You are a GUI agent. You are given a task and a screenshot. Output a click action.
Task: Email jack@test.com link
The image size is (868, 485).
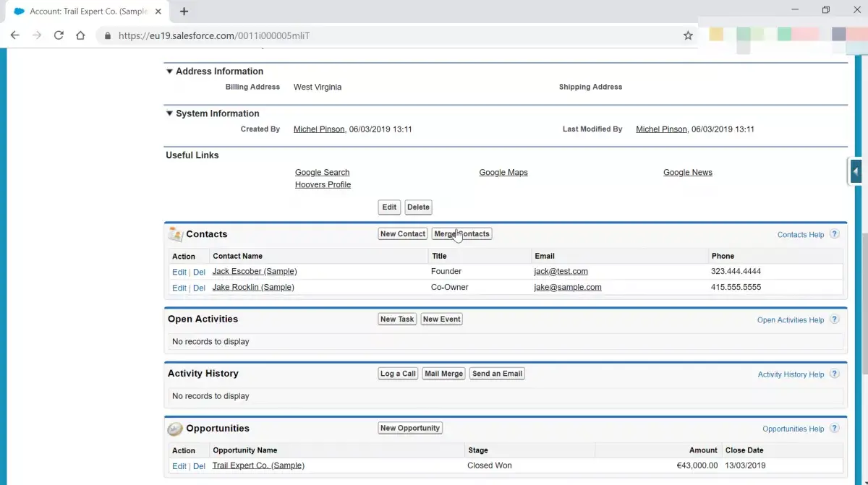[x=561, y=271]
